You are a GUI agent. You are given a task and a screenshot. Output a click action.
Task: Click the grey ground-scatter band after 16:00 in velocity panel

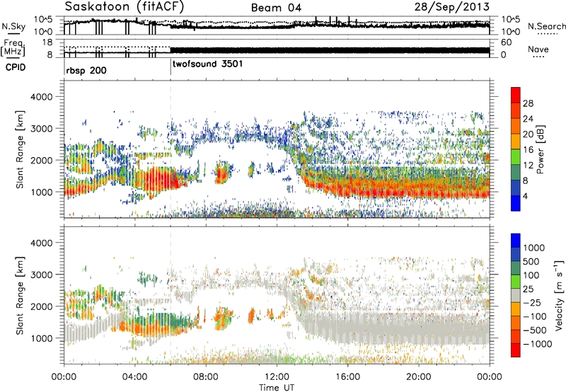point(419,328)
